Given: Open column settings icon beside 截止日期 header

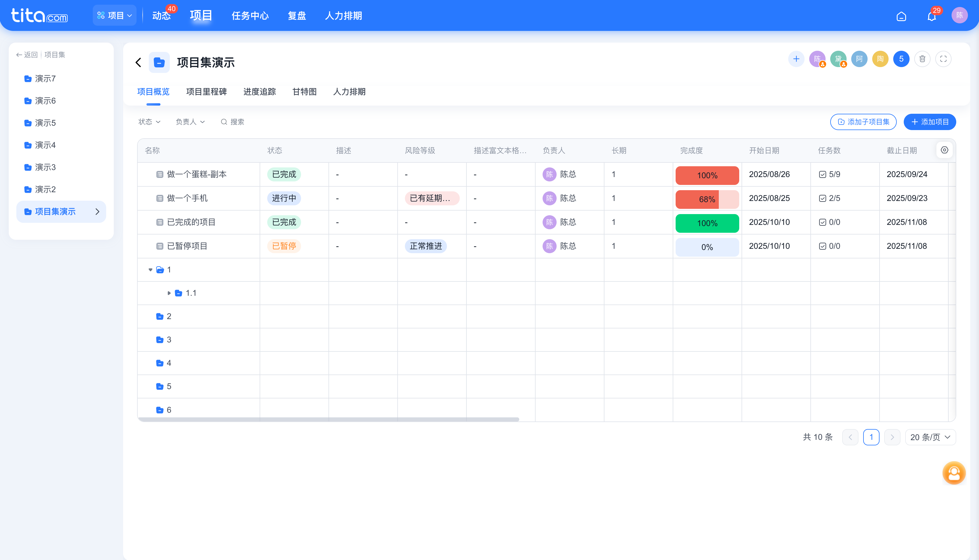Looking at the screenshot, I should tap(944, 150).
